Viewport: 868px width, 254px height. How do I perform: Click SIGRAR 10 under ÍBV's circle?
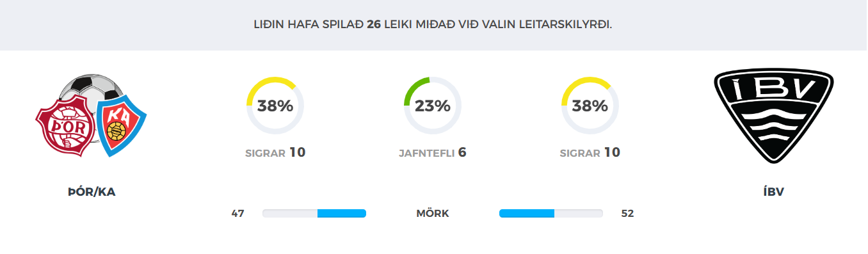coord(590,153)
